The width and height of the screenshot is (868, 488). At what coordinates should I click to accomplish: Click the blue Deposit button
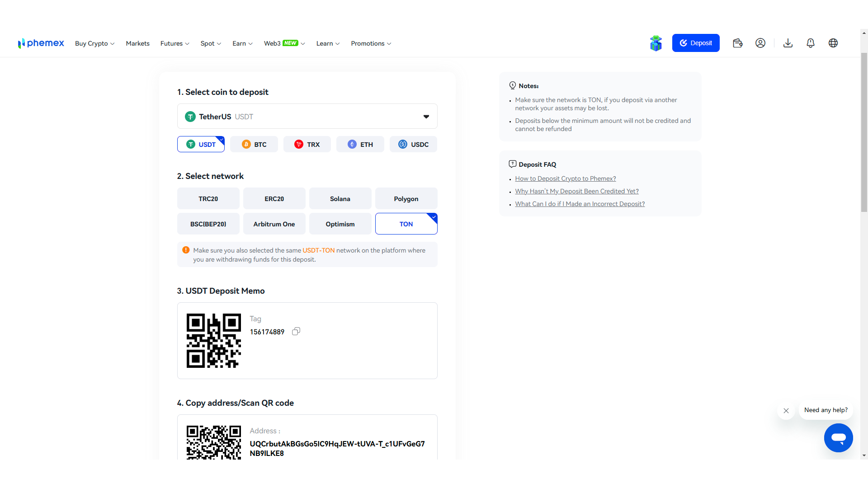pyautogui.click(x=696, y=43)
